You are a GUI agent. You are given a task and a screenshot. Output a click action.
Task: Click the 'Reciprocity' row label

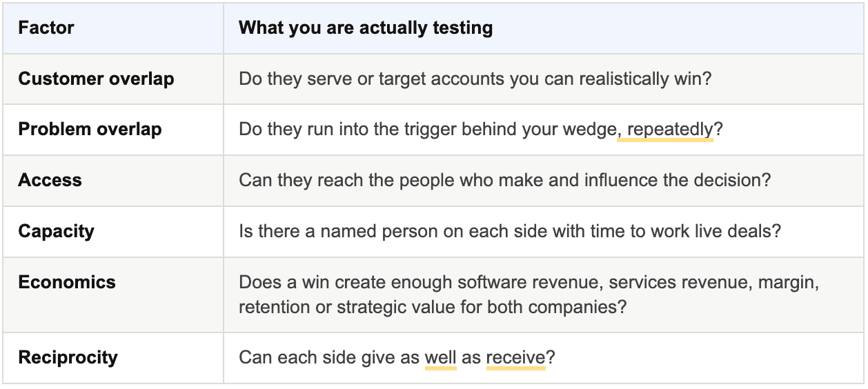point(68,357)
